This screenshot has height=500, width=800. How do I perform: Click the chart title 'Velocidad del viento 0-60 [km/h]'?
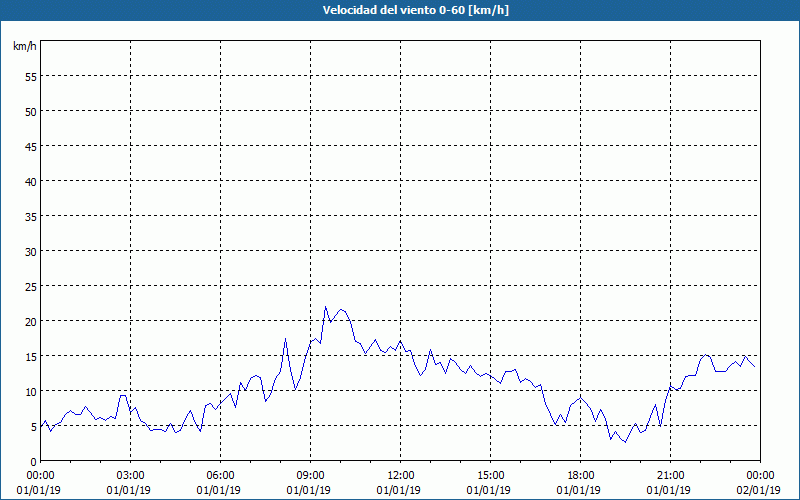[415, 10]
